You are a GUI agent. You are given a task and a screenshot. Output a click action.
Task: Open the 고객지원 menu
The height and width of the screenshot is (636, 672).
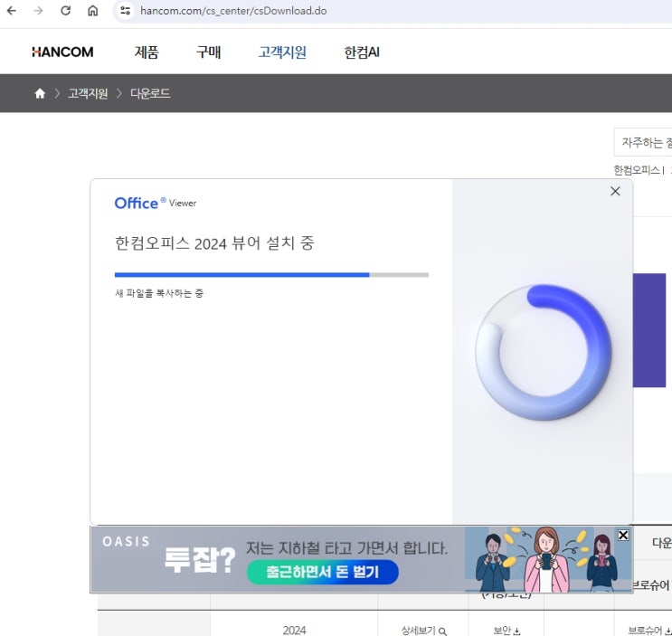click(x=282, y=52)
